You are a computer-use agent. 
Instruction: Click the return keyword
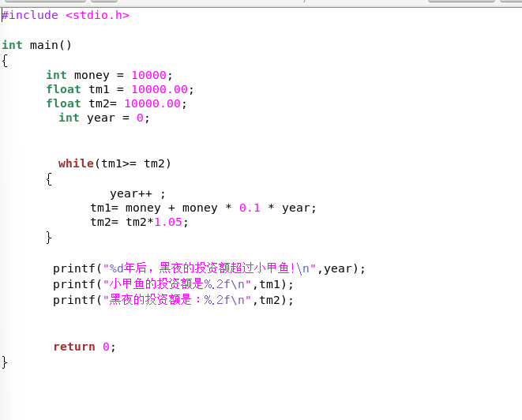coord(74,347)
